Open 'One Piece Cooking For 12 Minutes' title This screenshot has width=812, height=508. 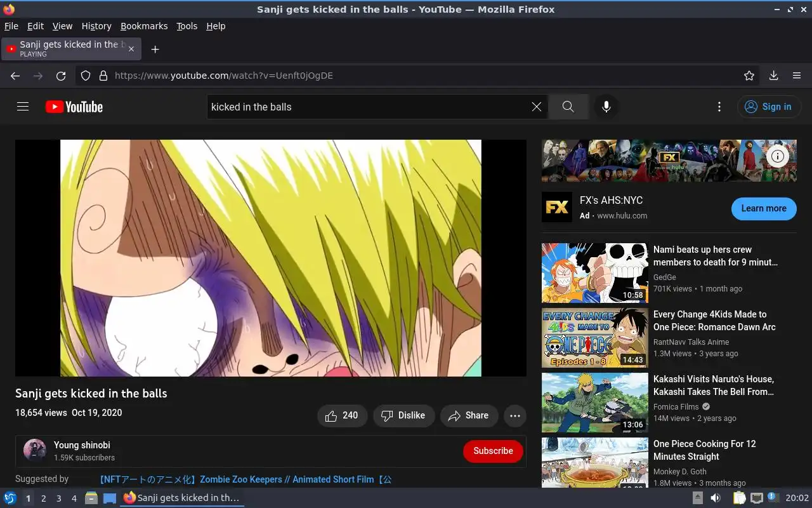click(705, 450)
